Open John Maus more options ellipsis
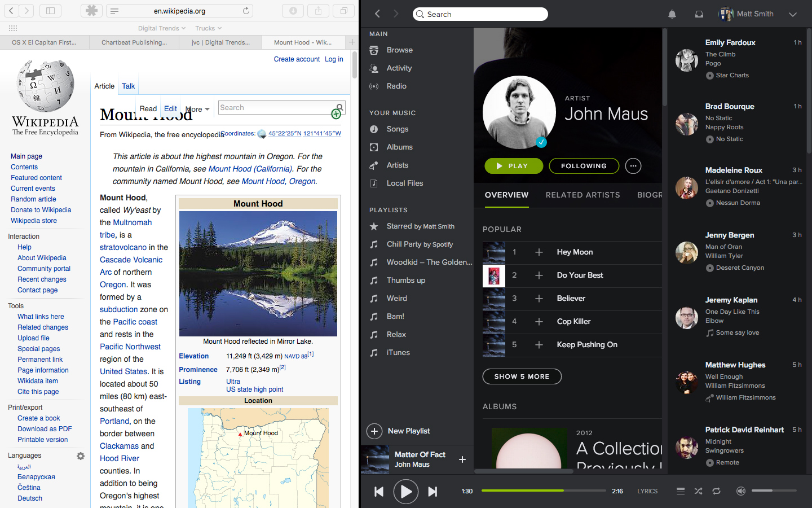This screenshot has height=508, width=812. [x=633, y=166]
